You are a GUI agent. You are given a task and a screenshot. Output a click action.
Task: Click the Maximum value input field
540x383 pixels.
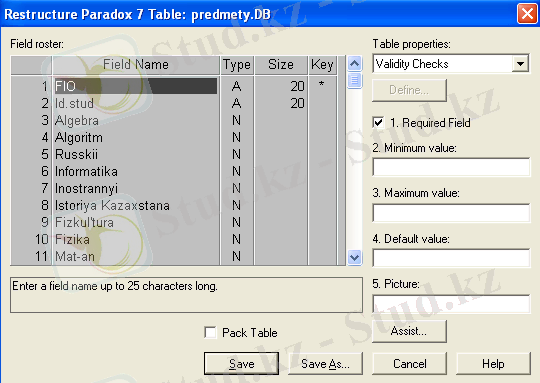point(451,213)
